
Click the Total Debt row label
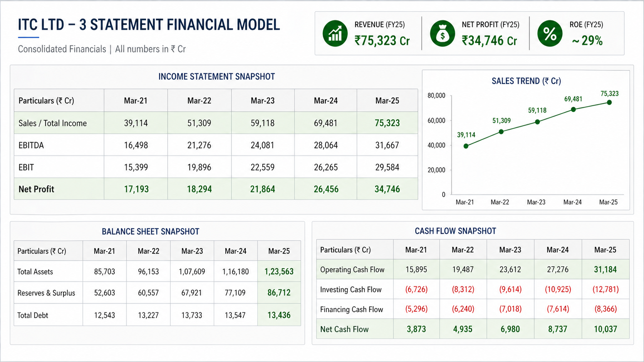(33, 315)
